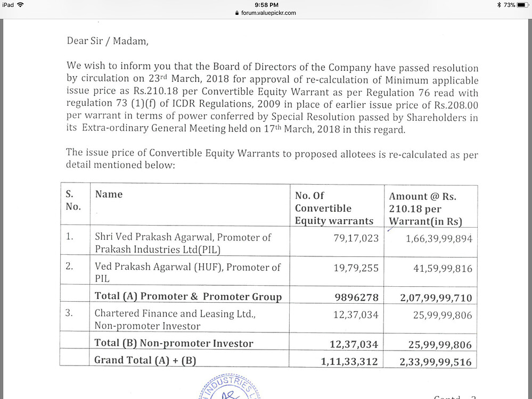Select 'Amount @ Rs. 210.18 per Warrant' header
Image resolution: width=532 pixels, height=399 pixels.
coord(425,209)
